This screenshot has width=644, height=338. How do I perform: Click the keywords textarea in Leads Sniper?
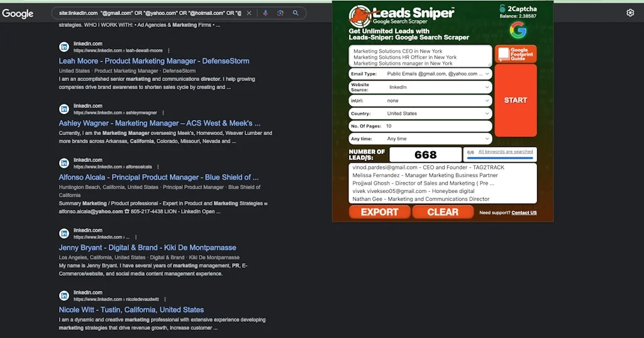click(420, 56)
